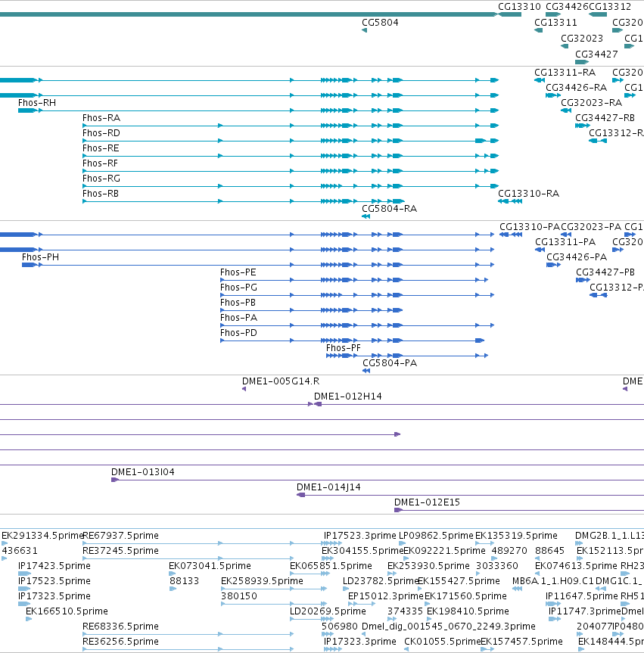Click the IP17423.5prime EST label
Viewport: 644px width, 653px height.
(54, 566)
